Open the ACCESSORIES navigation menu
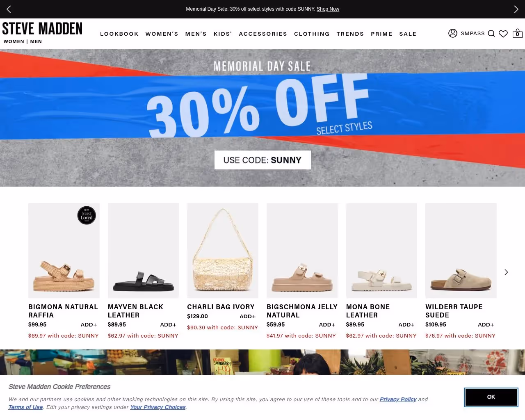 point(263,34)
